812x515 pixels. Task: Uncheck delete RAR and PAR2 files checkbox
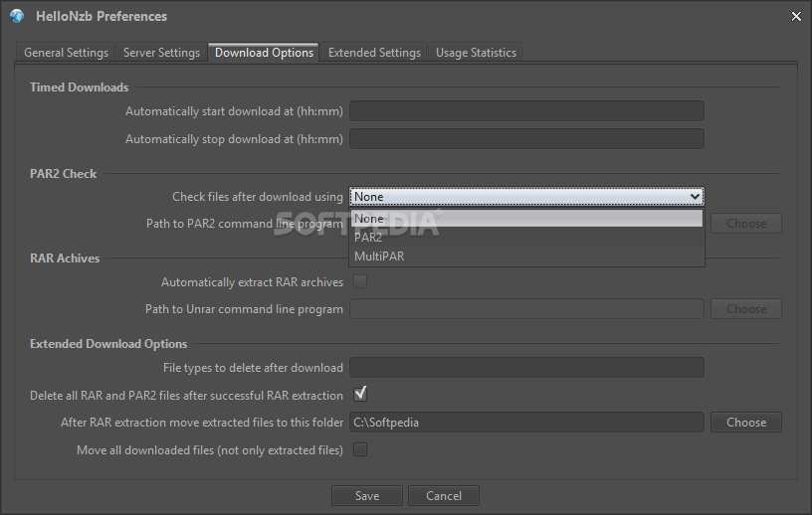point(360,395)
